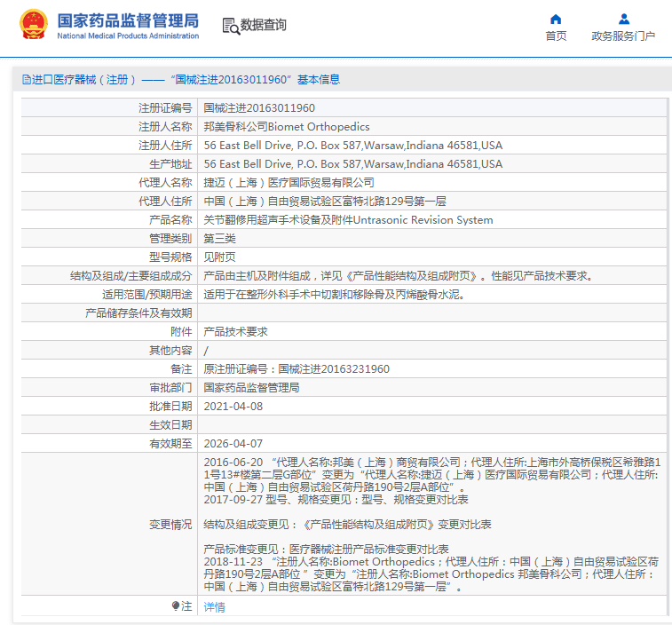Viewport: 672px width, 625px height.
Task: Open 政务服务门户 portal link
Action: coord(623,36)
